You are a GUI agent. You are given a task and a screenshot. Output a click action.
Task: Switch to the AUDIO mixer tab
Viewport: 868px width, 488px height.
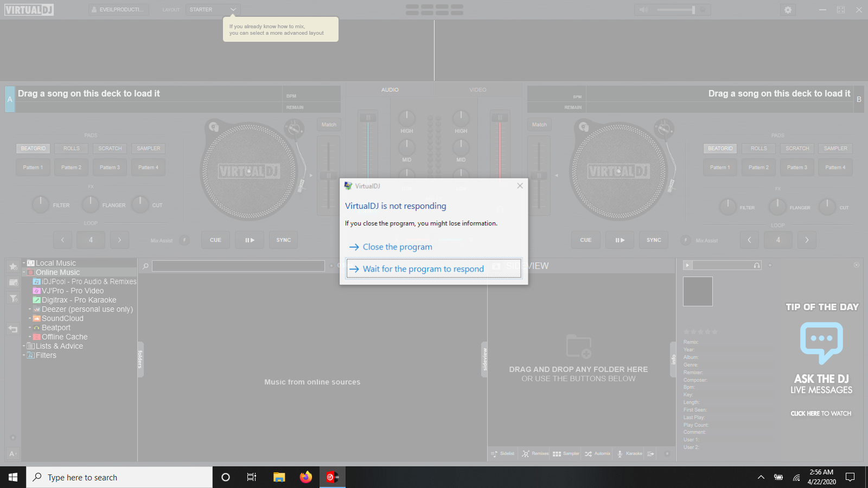[390, 90]
